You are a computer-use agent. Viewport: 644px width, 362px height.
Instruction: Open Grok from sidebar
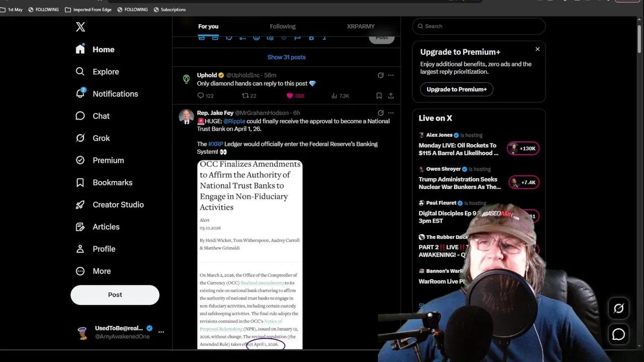[x=93, y=138]
